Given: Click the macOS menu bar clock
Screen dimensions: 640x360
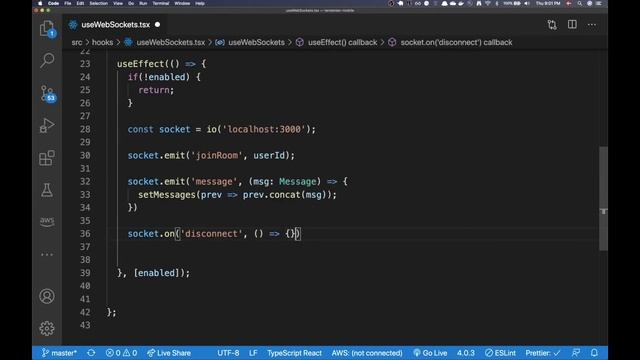Looking at the screenshot, I should coord(548,3).
